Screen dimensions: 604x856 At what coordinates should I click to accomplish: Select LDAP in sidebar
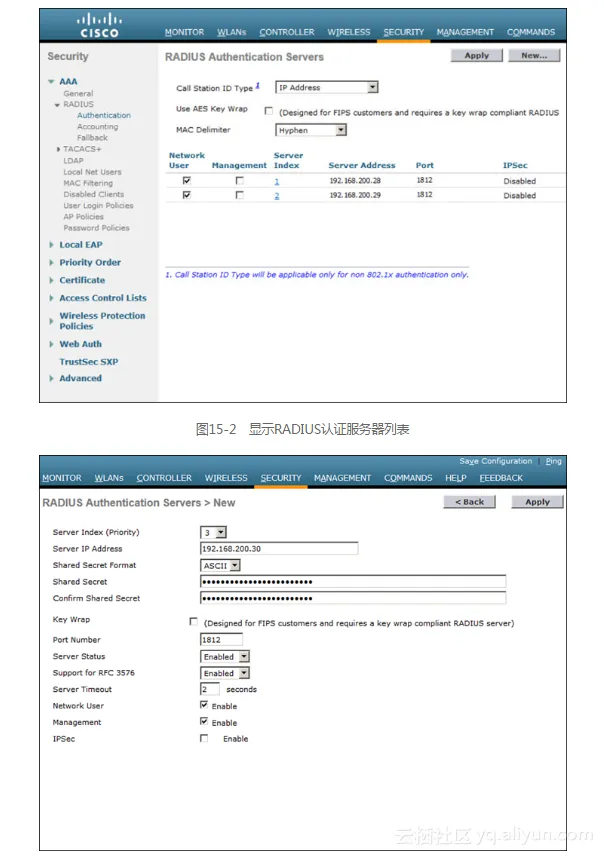pyautogui.click(x=73, y=160)
